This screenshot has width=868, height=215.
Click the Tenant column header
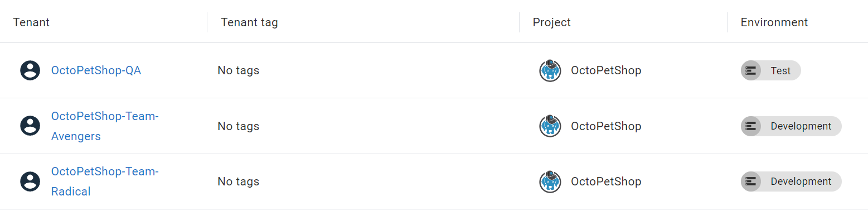pyautogui.click(x=31, y=22)
